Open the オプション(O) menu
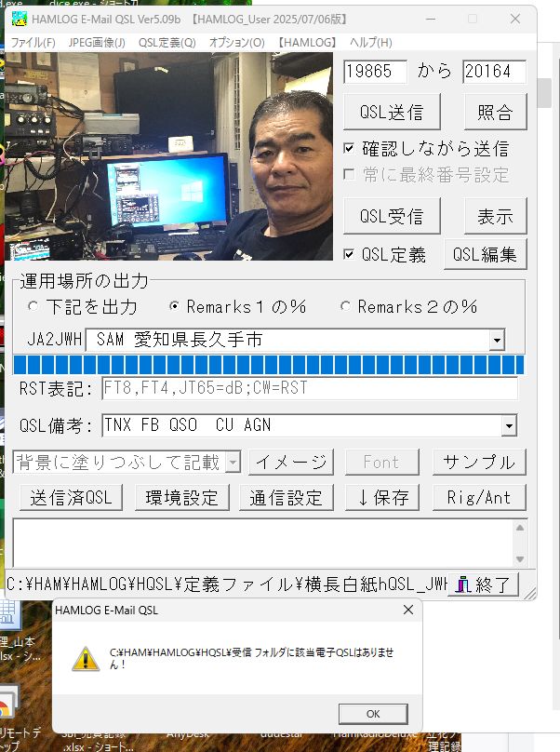Screen dimensions: 560x752 pos(236,43)
